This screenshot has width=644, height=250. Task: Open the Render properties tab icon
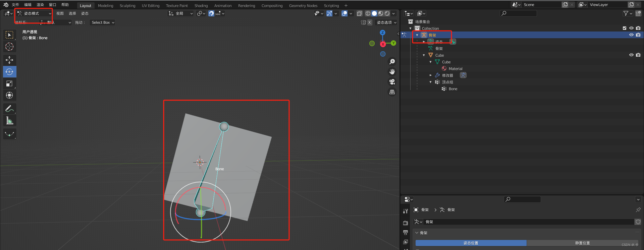(406, 223)
